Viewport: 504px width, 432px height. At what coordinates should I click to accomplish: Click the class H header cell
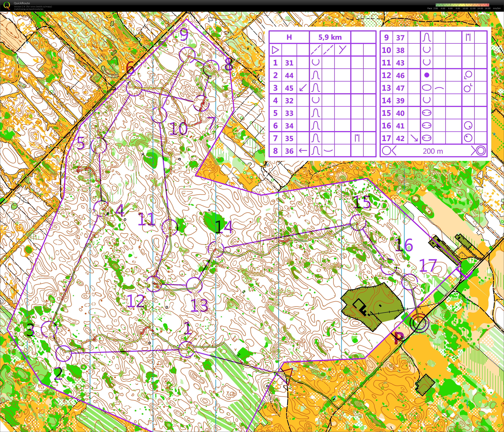pos(289,37)
